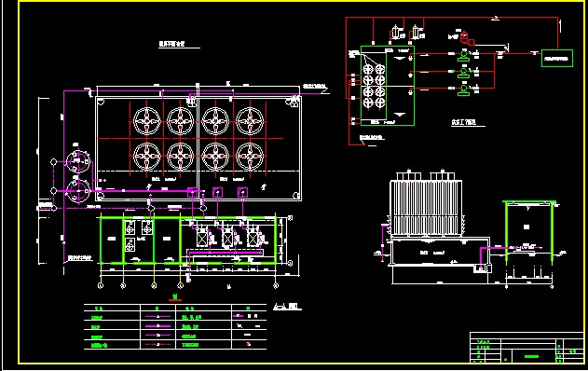Click the right yellow vessel atop flow diagram
This screenshot has height=371, width=588.
(x=416, y=33)
